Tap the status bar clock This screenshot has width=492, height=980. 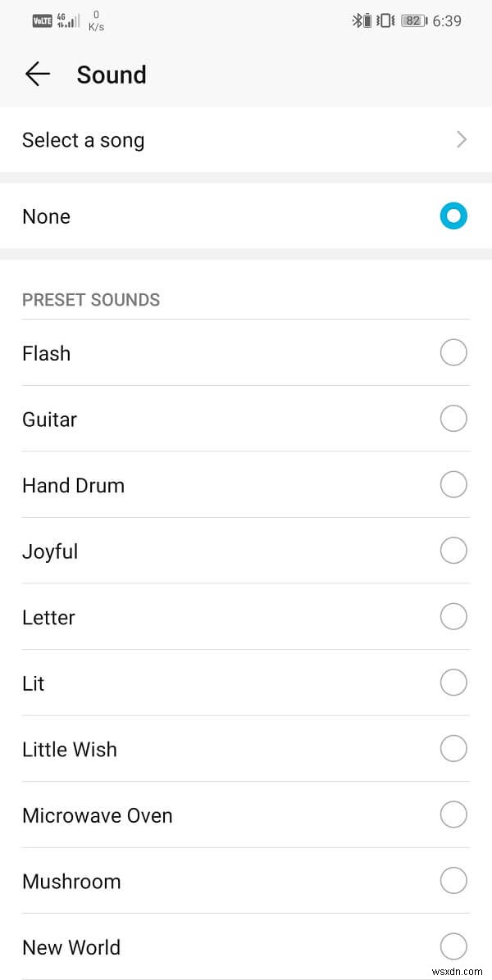tap(447, 21)
